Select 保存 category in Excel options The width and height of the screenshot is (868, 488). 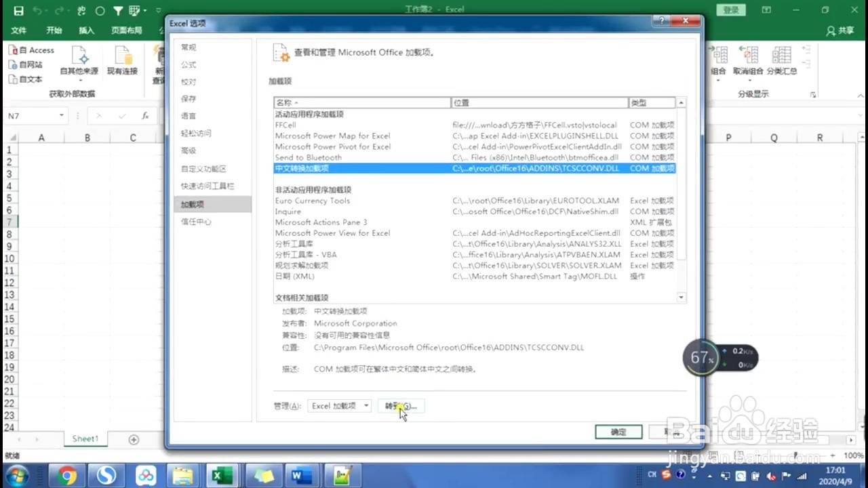click(212, 98)
